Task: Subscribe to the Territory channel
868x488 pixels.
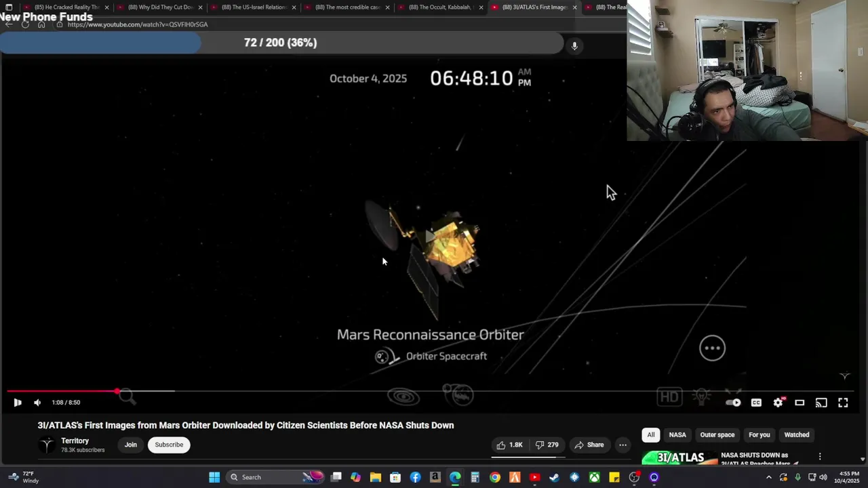Action: point(169,445)
